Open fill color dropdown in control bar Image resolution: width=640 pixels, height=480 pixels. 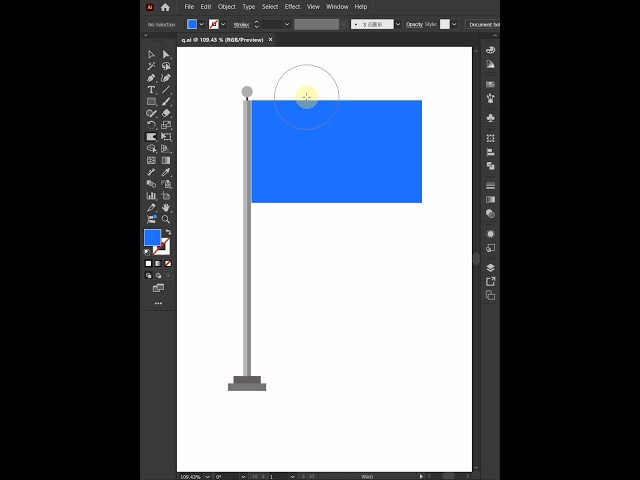[202, 24]
